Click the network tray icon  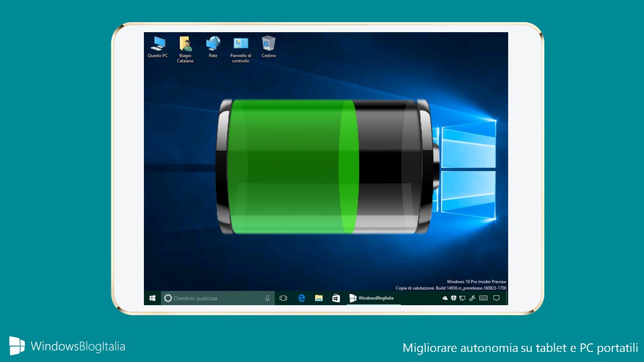tap(462, 298)
